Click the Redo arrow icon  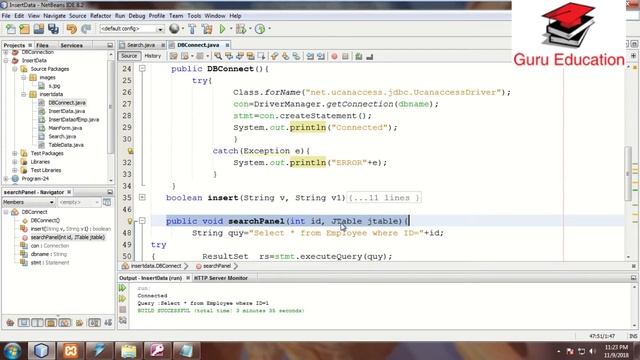tap(86, 29)
